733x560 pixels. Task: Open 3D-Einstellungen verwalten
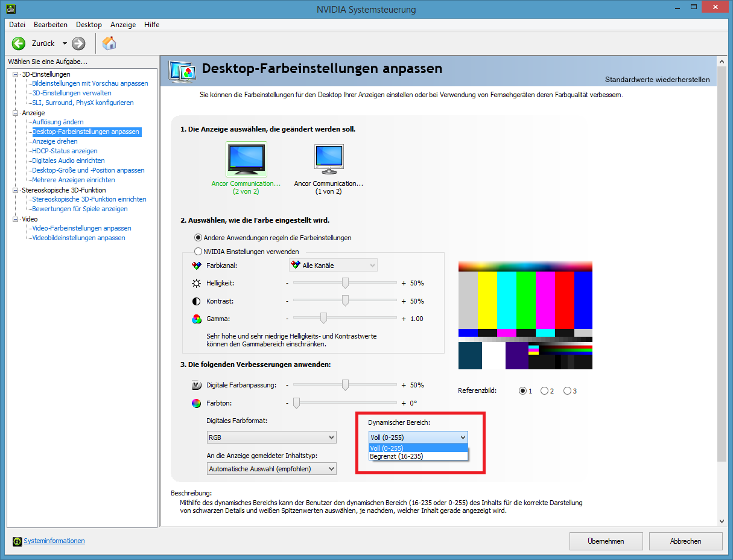72,93
